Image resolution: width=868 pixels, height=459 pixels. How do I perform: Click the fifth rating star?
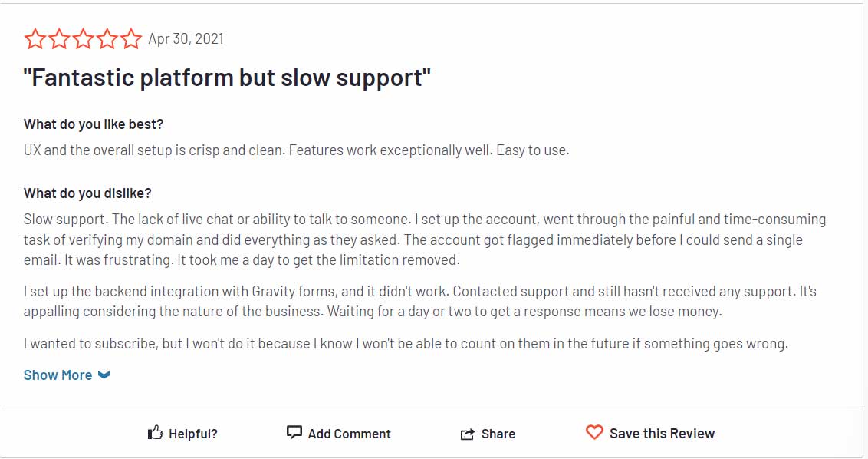pyautogui.click(x=130, y=39)
